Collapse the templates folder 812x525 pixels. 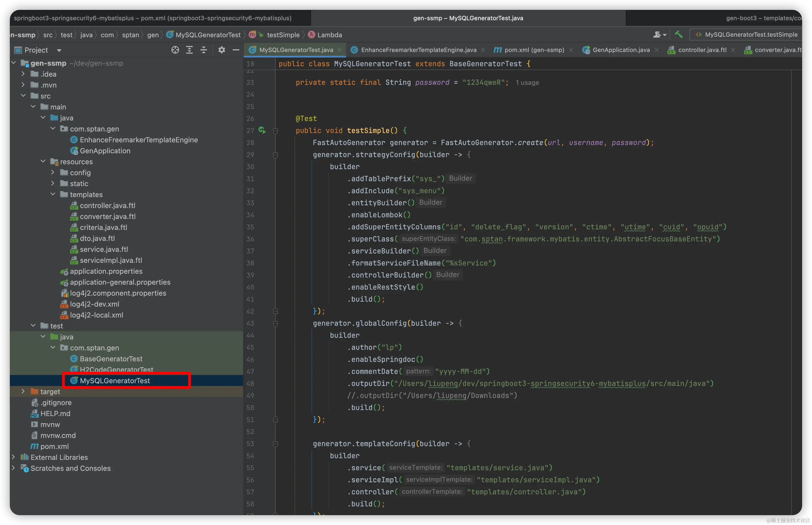(x=53, y=194)
